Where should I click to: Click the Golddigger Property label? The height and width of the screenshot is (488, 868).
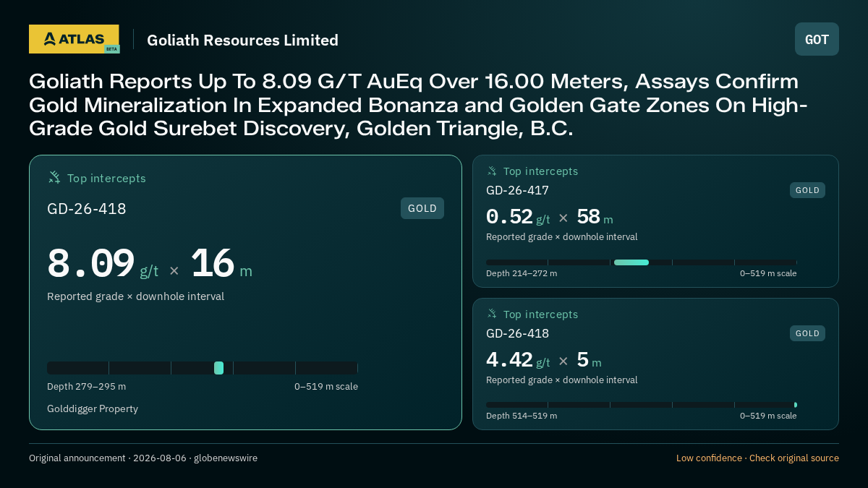[x=93, y=409]
